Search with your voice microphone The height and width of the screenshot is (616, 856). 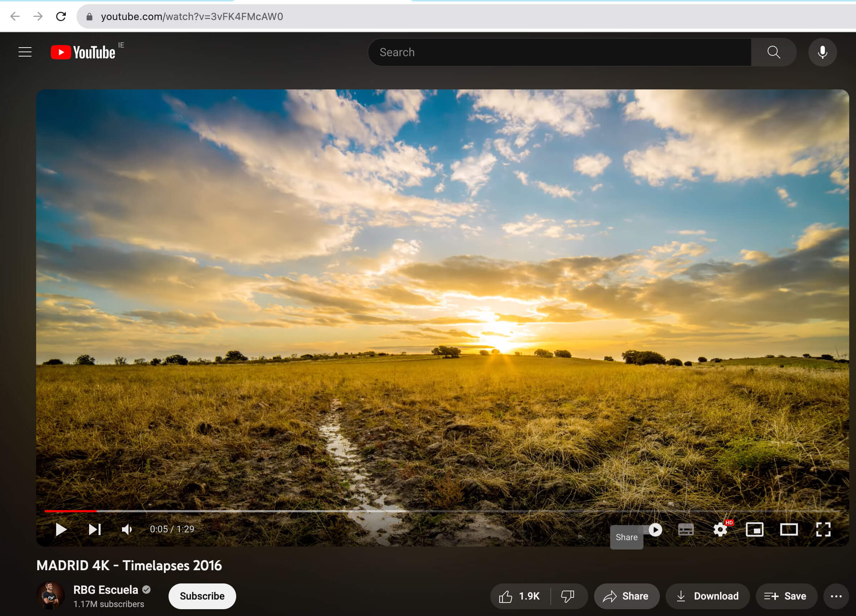(822, 52)
